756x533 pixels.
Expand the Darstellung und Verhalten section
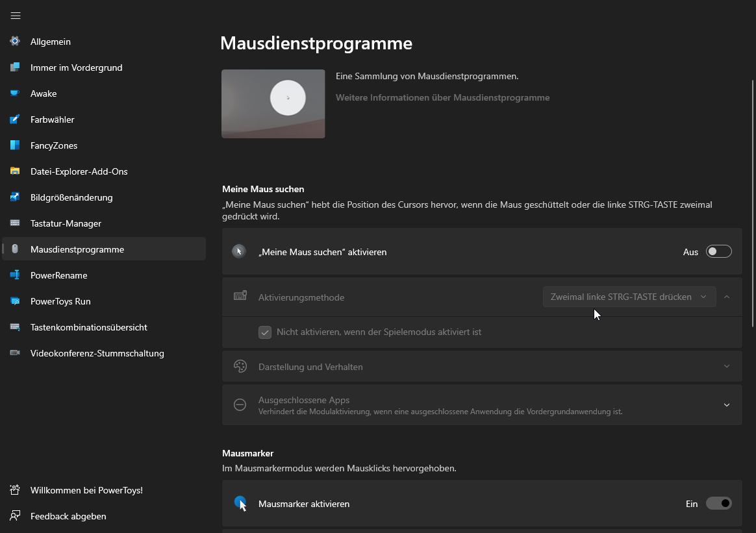[x=726, y=367]
